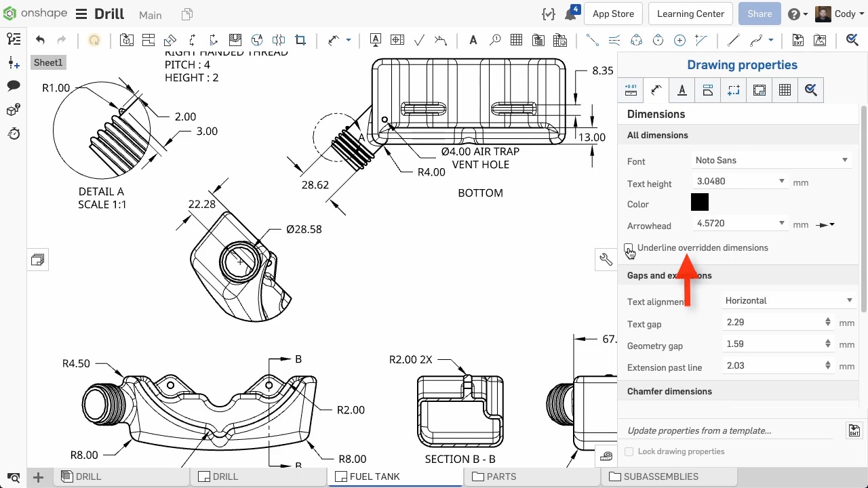Open notifications bell
The width and height of the screenshot is (868, 488).
(570, 14)
